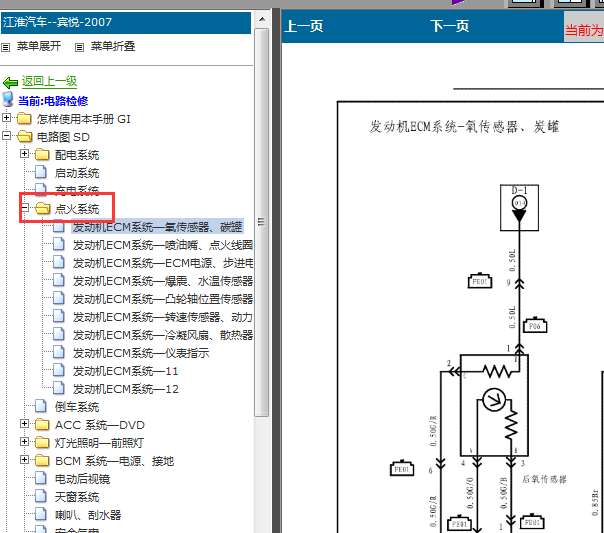Click the open folder icon for 点火系统
This screenshot has height=533, width=604.
(x=42, y=208)
